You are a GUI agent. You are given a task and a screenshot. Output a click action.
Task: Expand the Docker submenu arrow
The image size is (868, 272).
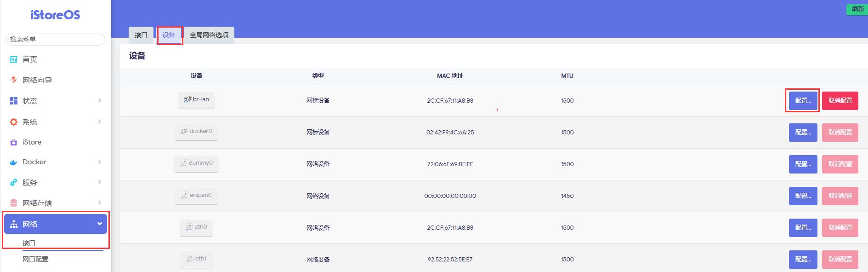pos(99,162)
